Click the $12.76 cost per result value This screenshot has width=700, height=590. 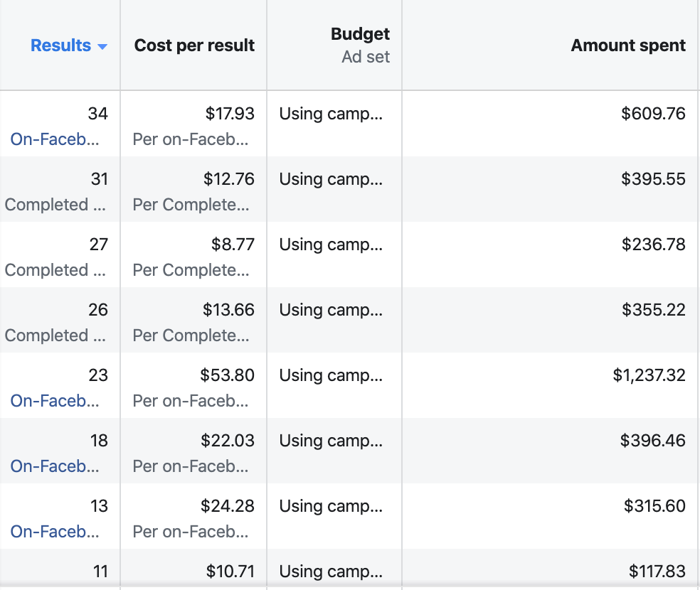tap(228, 179)
